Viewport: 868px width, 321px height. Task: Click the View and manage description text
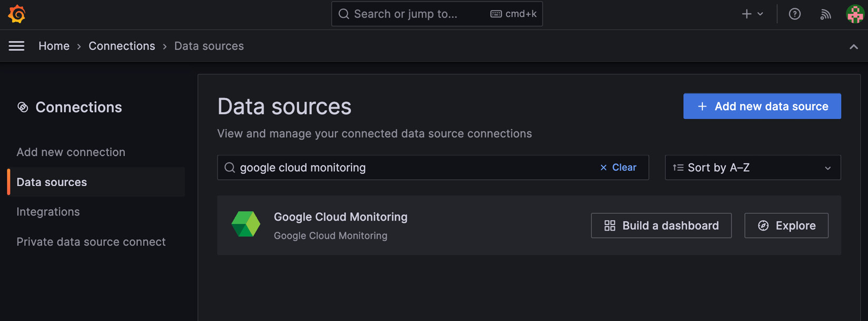coord(375,133)
